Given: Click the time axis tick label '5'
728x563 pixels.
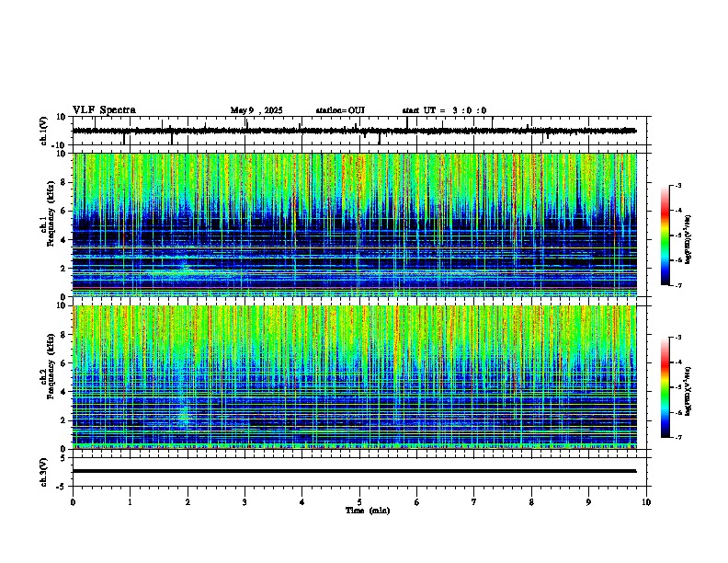Looking at the screenshot, I should [359, 502].
